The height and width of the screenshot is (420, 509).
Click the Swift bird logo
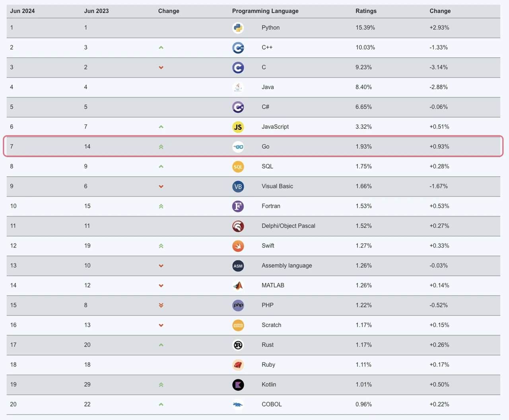tap(238, 246)
